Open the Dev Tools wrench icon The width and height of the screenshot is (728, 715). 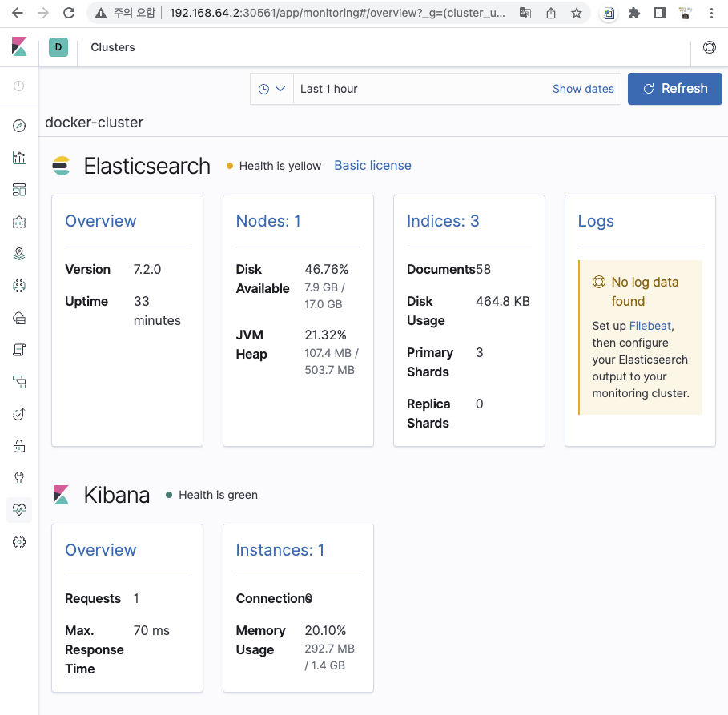pyautogui.click(x=19, y=478)
